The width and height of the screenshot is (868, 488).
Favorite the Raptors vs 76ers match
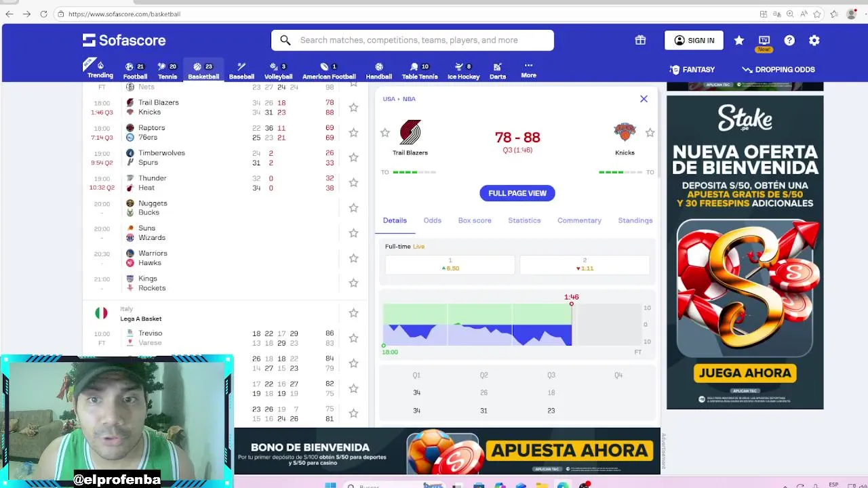pos(353,132)
